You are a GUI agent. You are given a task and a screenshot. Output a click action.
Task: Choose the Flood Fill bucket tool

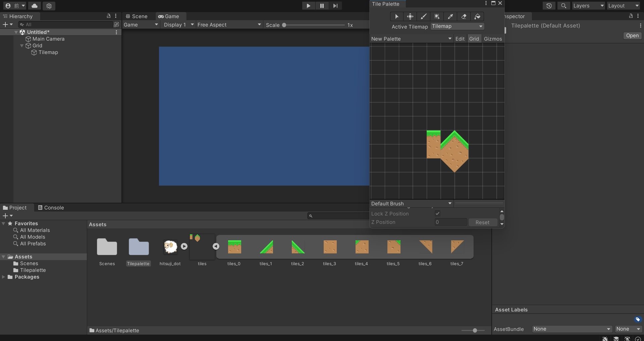[477, 16]
